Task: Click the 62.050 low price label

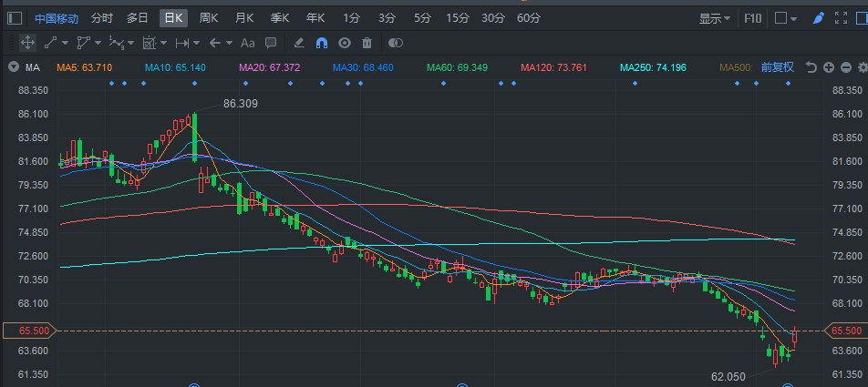Action: click(728, 376)
